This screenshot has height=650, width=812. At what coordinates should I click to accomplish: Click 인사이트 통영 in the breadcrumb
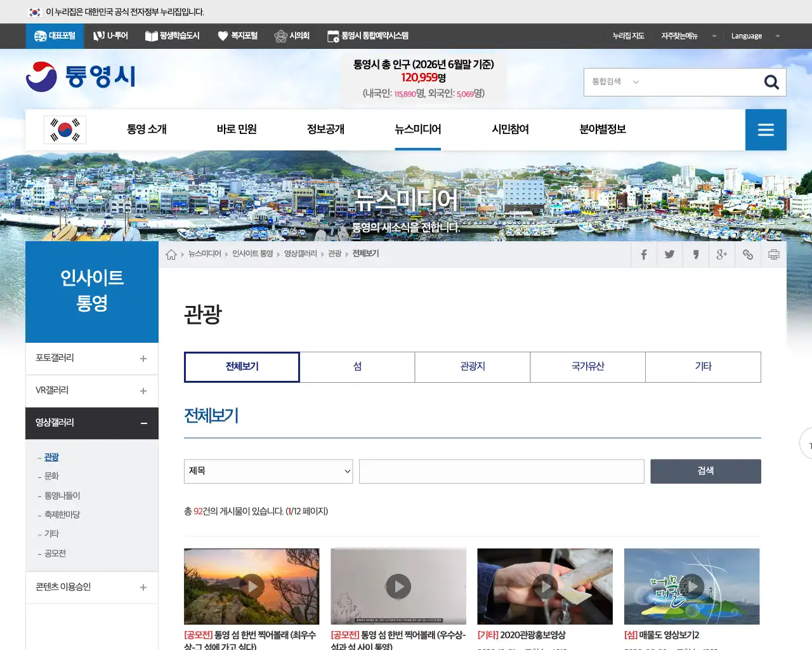tap(252, 254)
